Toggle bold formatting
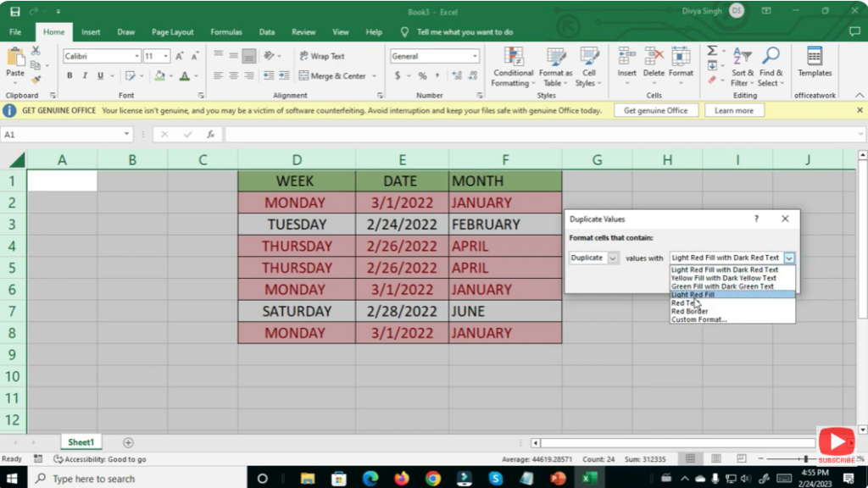Screen dimensions: 868x488 (x=69, y=75)
